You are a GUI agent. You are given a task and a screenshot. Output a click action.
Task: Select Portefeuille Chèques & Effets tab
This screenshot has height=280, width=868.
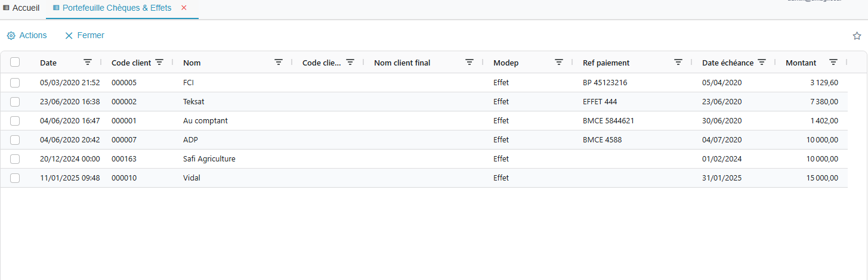(116, 8)
